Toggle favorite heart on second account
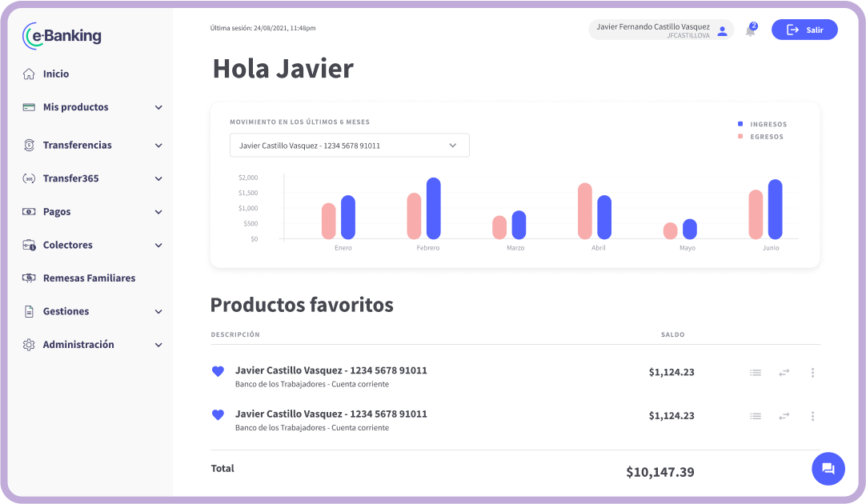Viewport: 866px width, 504px height. click(x=218, y=415)
